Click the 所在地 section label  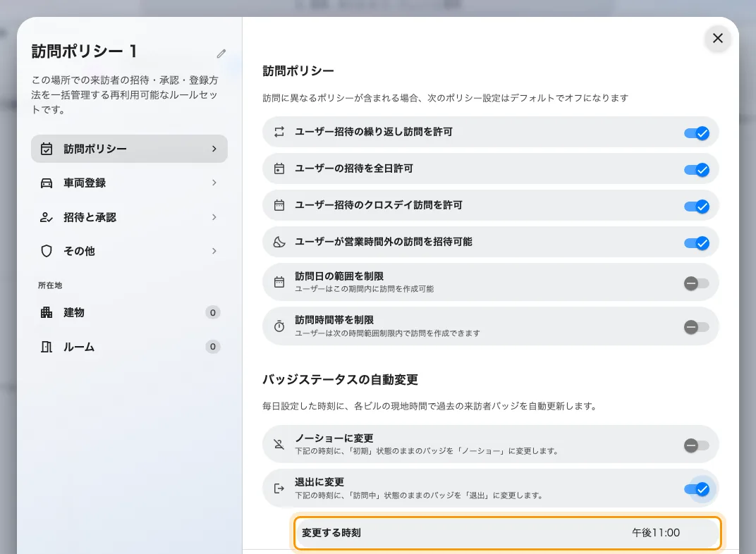coord(50,285)
